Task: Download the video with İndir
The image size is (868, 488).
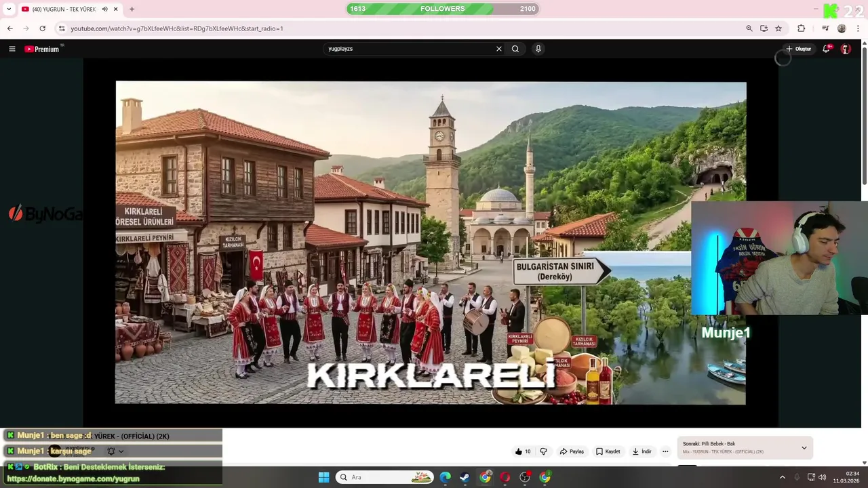Action: [x=642, y=451]
